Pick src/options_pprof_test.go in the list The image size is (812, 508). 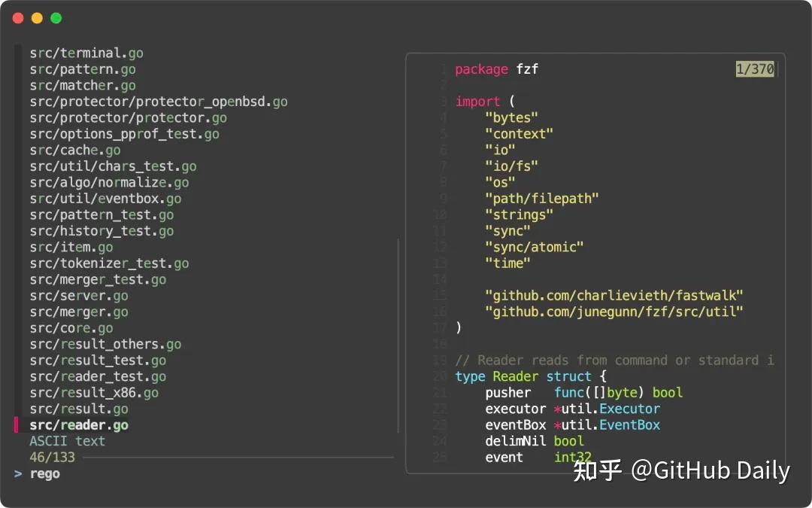click(x=124, y=134)
